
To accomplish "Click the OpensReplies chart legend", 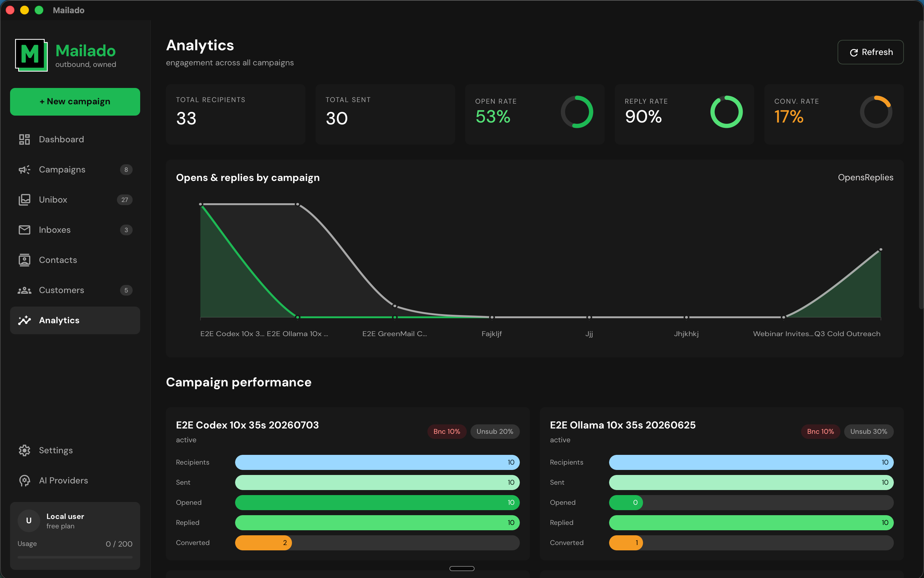I will click(x=866, y=178).
